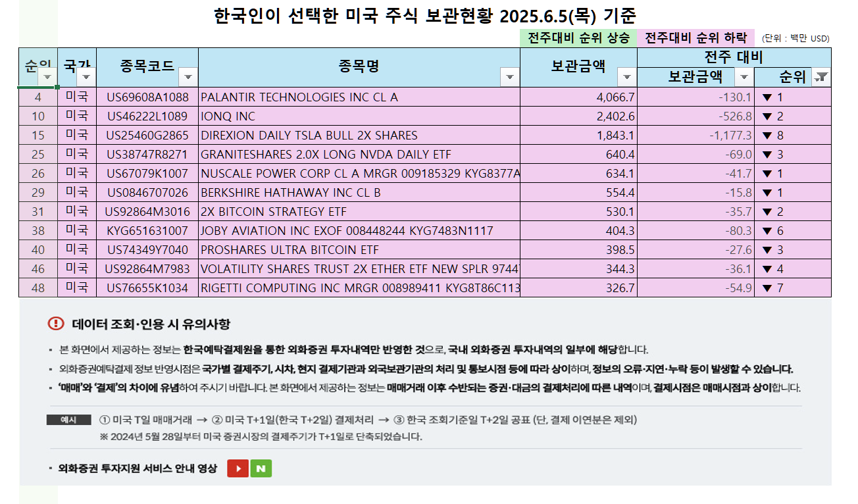
Task: Click the unit label (단위 : 백만 USD)
Action: pyautogui.click(x=795, y=39)
